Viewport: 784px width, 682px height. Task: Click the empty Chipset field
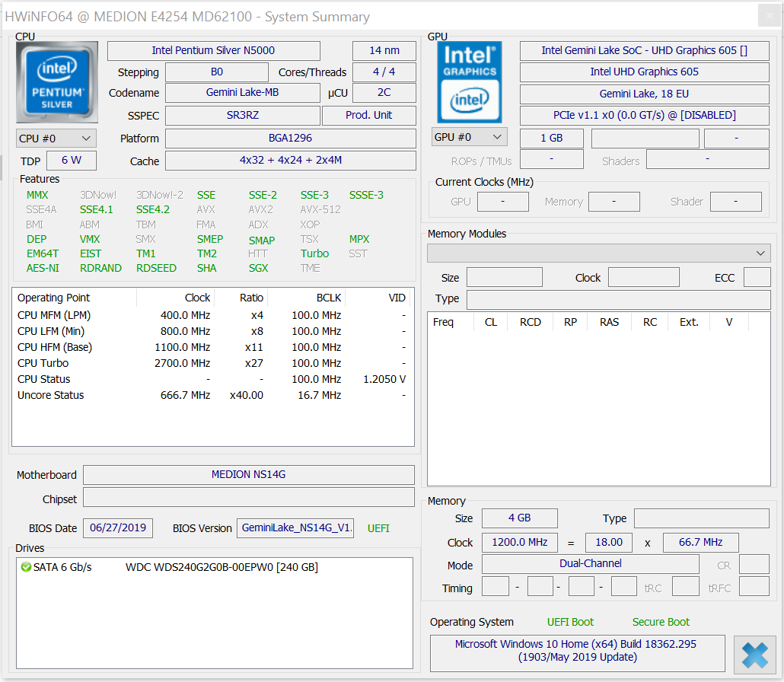[248, 497]
